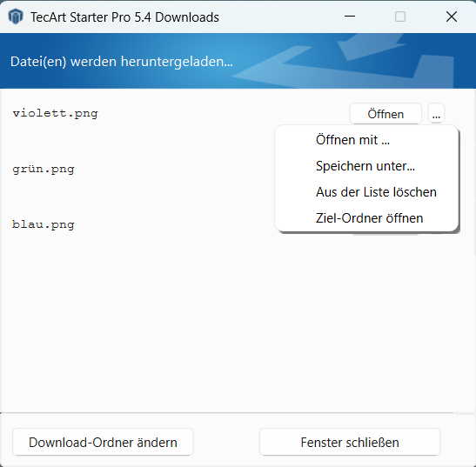Viewport: 476px width, 467px height.
Task: Click the "TecArt Starter Pro 5.4 Downloads" title text
Action: click(x=124, y=17)
